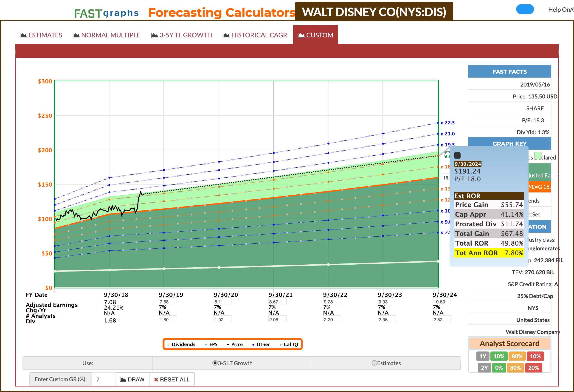Viewport: 574px width, 392px height.
Task: Select the HISTORICAL CAGR tab
Action: click(255, 35)
